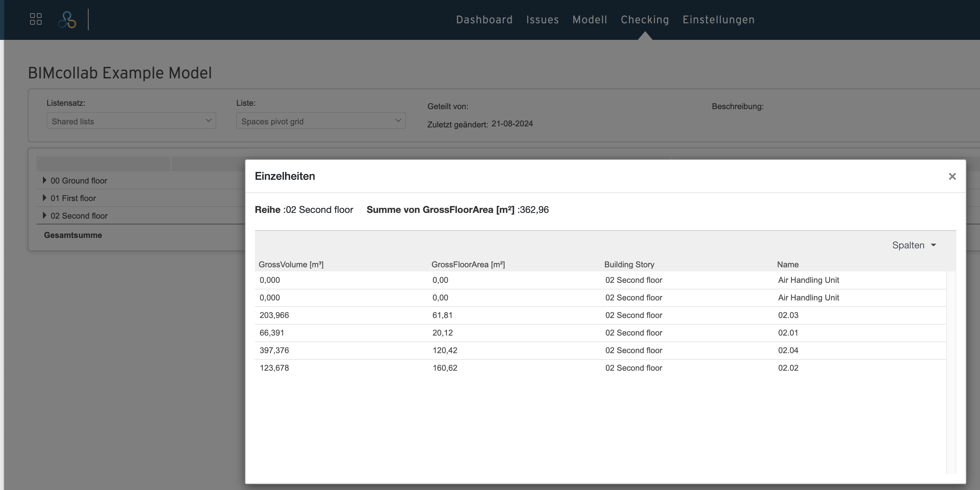
Task: Click the 160,62 floor area cell
Action: pos(445,368)
